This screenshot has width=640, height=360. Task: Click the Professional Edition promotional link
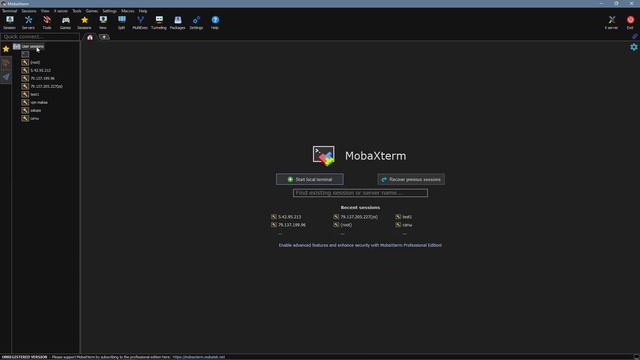click(x=360, y=245)
